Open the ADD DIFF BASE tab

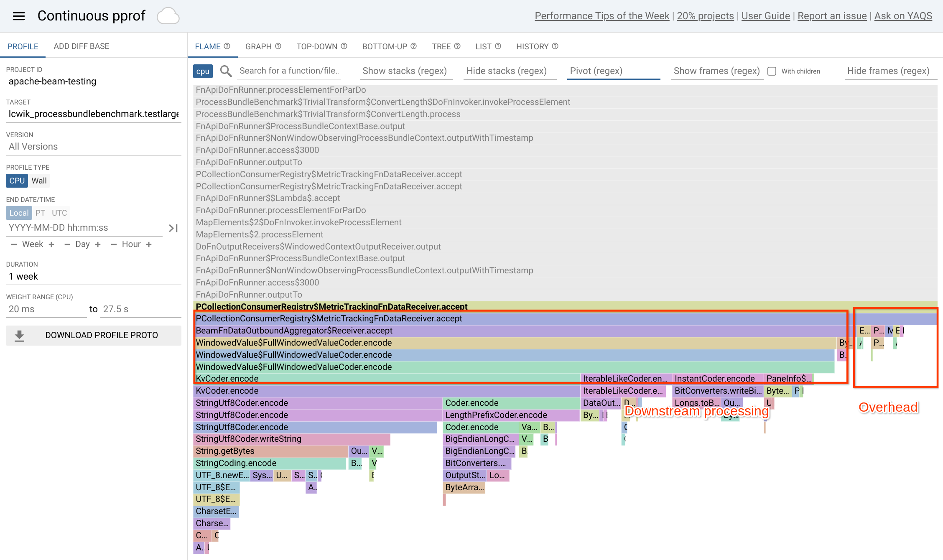click(x=82, y=46)
